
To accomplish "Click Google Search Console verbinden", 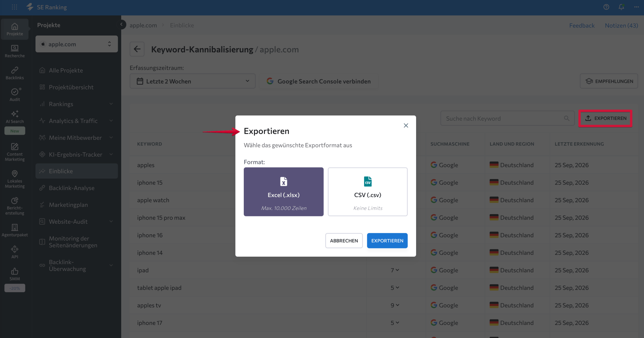I will 319,81.
